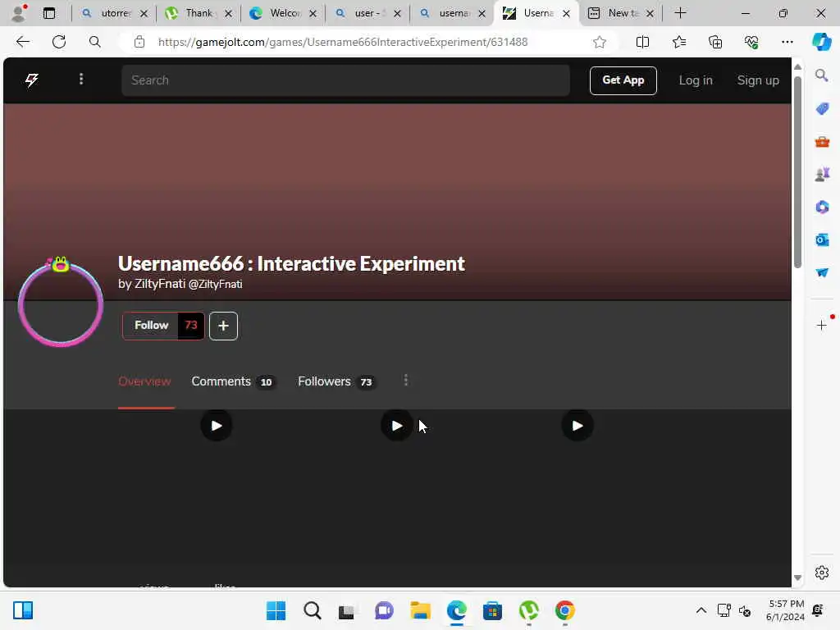The image size is (840, 630).
Task: Open the Copilot sidebar icon
Action: (821, 42)
